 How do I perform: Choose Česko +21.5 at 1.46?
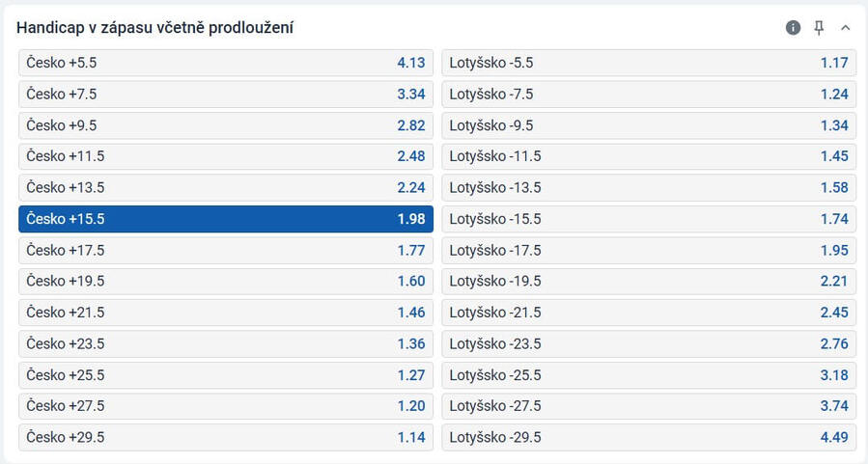tap(226, 313)
